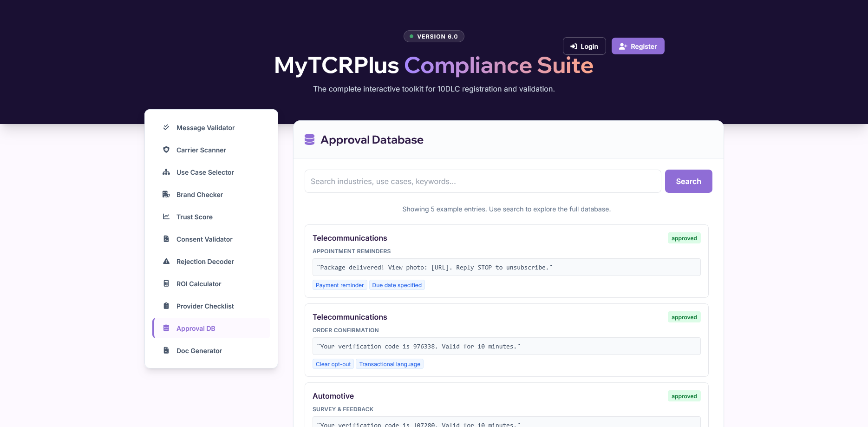Open the Consent Validator document icon
The height and width of the screenshot is (427, 868).
point(166,239)
